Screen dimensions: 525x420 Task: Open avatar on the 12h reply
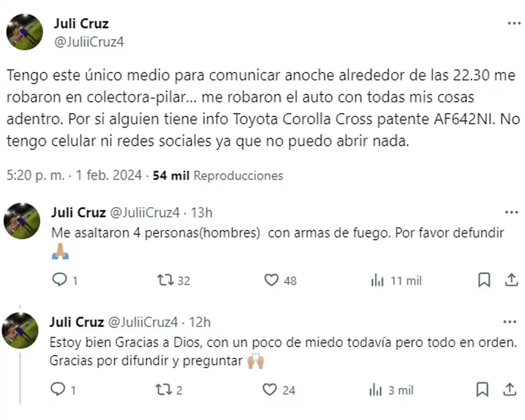tap(20, 330)
